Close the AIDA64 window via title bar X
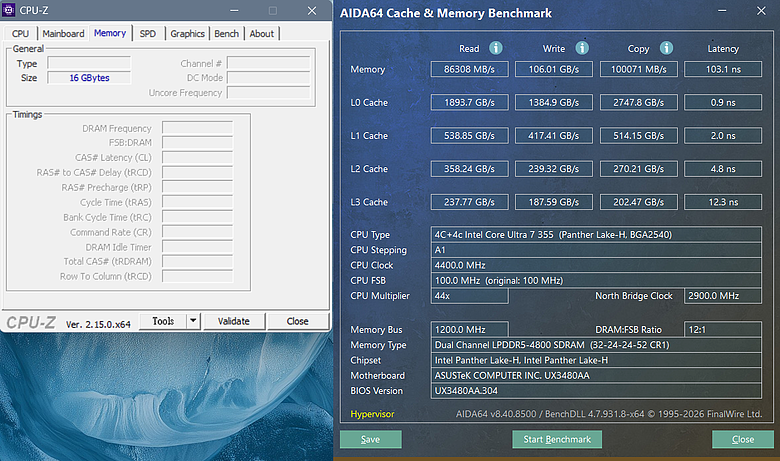780x461 pixels. pos(761,11)
